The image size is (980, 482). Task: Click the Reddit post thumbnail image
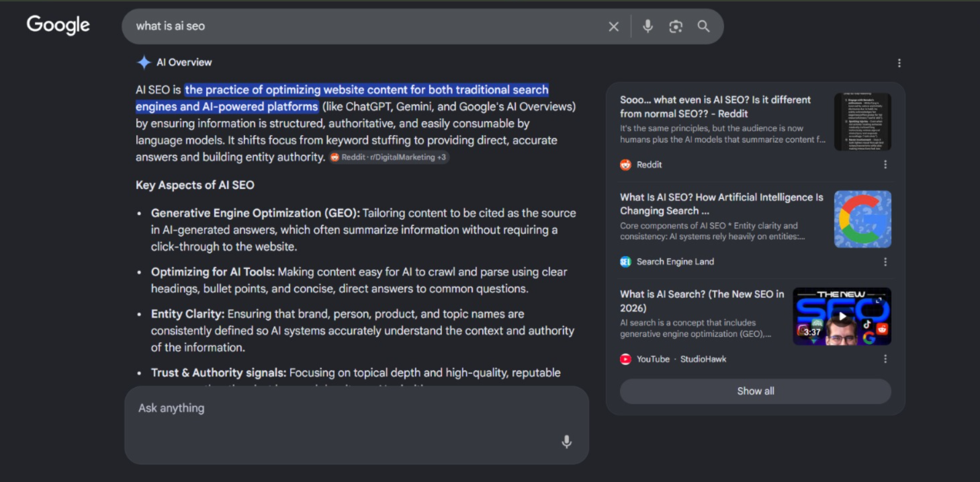click(862, 122)
